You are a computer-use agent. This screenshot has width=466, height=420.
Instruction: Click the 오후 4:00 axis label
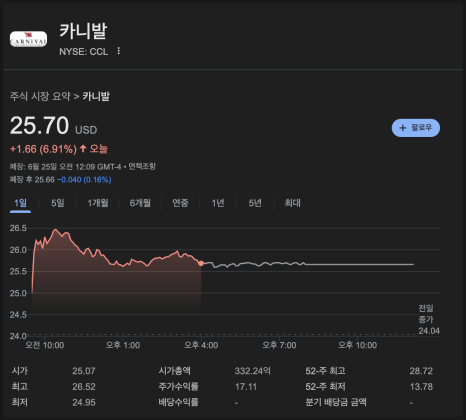[x=201, y=345]
